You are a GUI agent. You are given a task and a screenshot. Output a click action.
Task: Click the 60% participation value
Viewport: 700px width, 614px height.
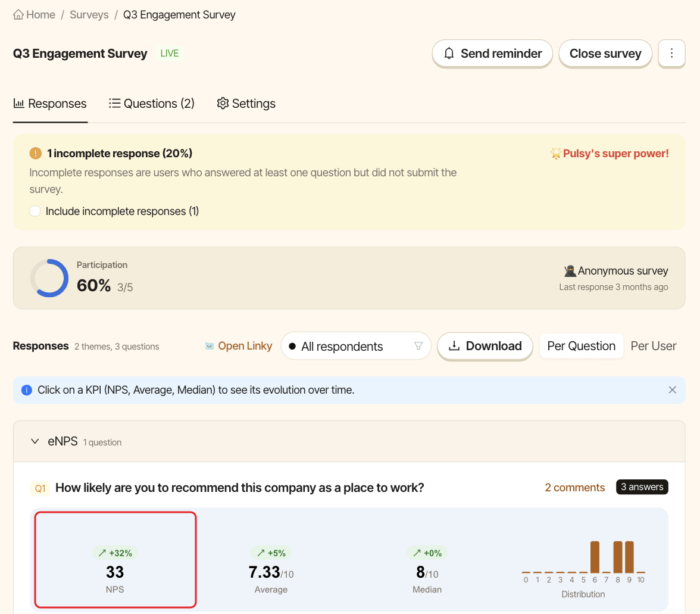click(x=94, y=285)
